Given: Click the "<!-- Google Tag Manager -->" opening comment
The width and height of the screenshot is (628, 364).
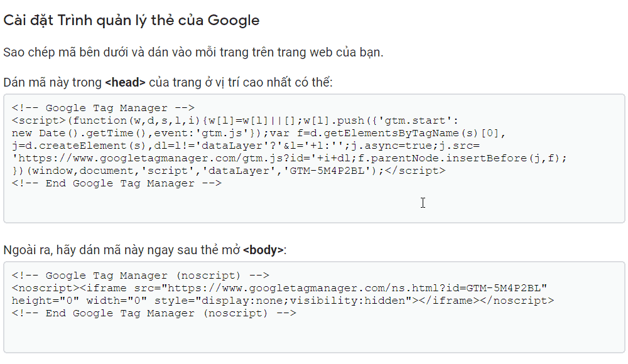Looking at the screenshot, I should click(103, 108).
